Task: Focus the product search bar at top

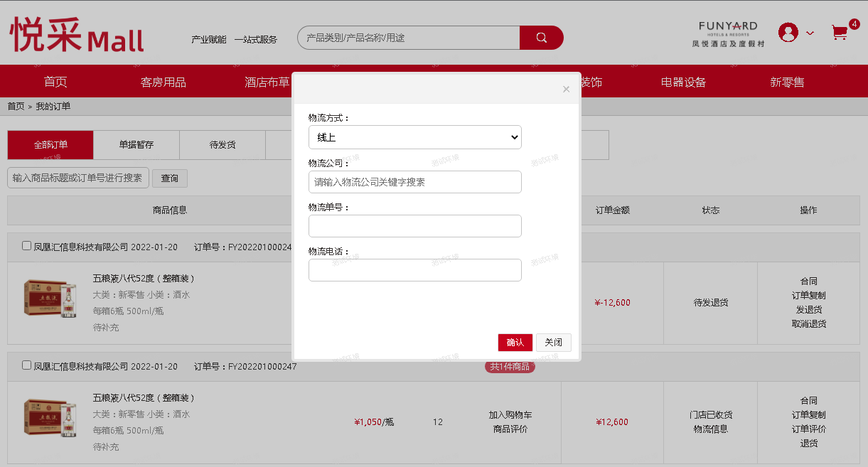Action: click(409, 38)
